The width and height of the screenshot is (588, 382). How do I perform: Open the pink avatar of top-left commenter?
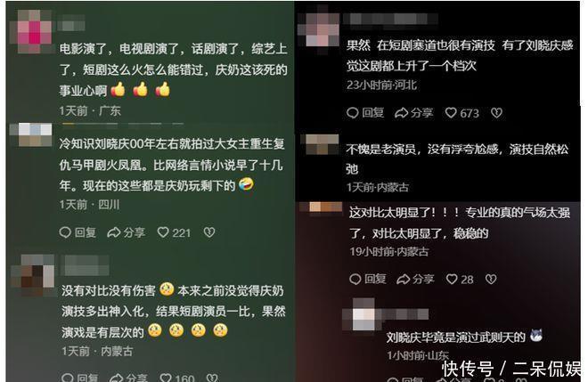click(35, 31)
